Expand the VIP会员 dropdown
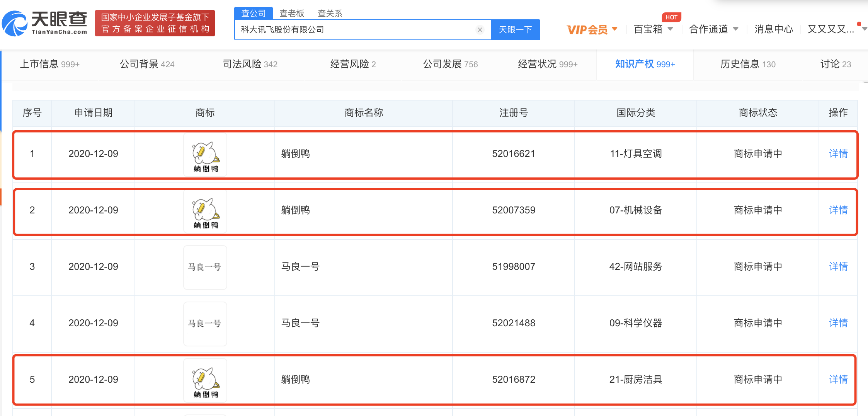Viewport: 868px width, 416px height. pyautogui.click(x=592, y=29)
